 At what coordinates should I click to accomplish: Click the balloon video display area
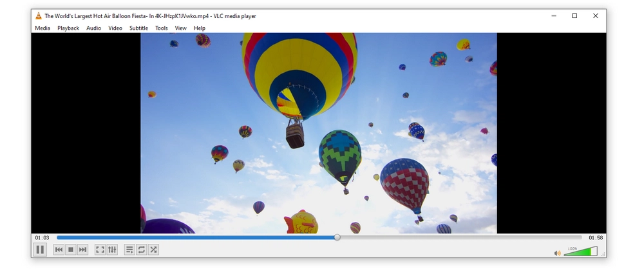(319, 134)
